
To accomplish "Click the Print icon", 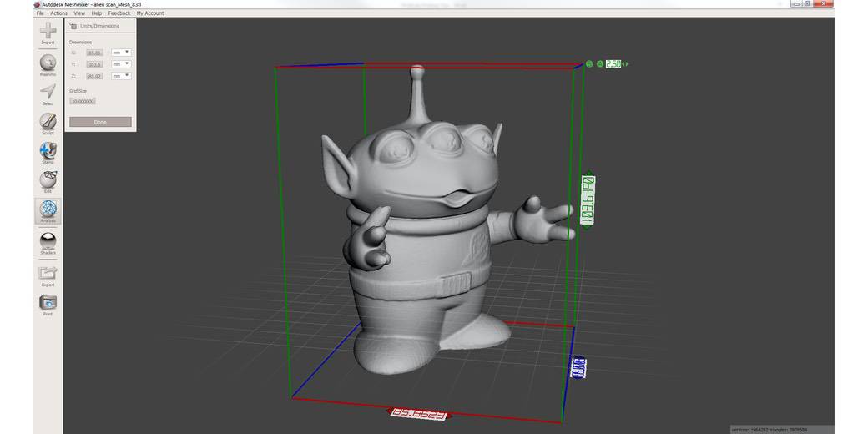I will pyautogui.click(x=48, y=302).
